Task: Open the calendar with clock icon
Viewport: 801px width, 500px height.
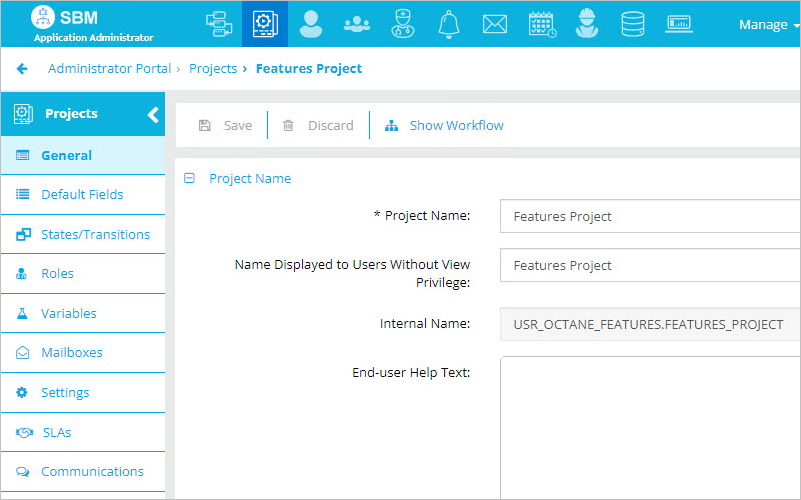Action: click(x=542, y=24)
